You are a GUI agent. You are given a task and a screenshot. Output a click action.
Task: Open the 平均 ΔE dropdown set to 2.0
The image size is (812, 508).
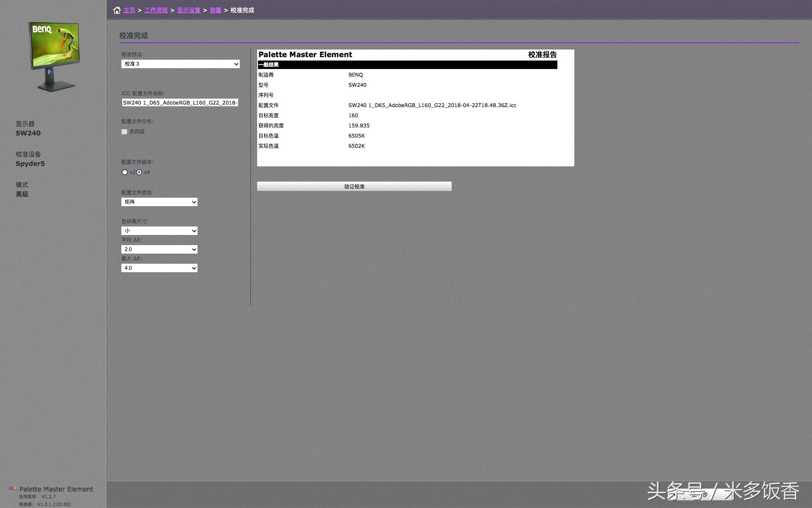pyautogui.click(x=159, y=249)
